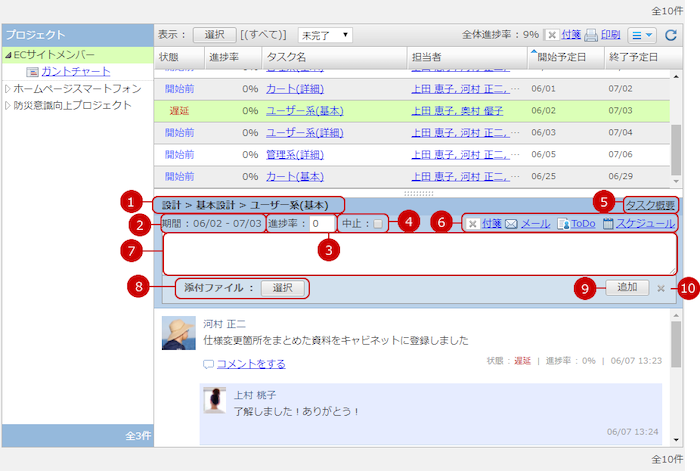Screen dimensions: 700x471
Task: Expand the ホームページスマートフォン project node
Action: click(x=8, y=89)
